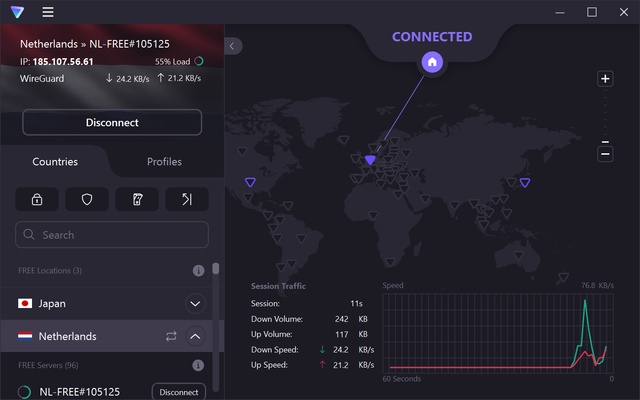
Task: Click the large Disconnect button
Action: (112, 122)
